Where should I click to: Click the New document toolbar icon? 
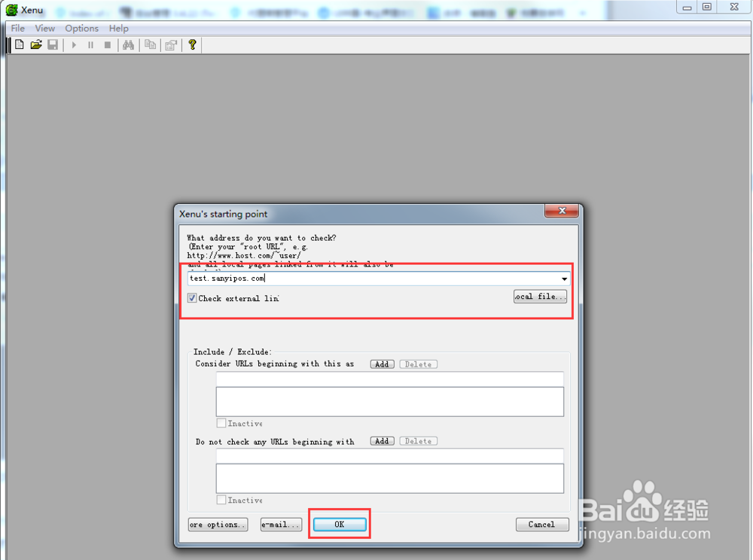click(x=20, y=44)
